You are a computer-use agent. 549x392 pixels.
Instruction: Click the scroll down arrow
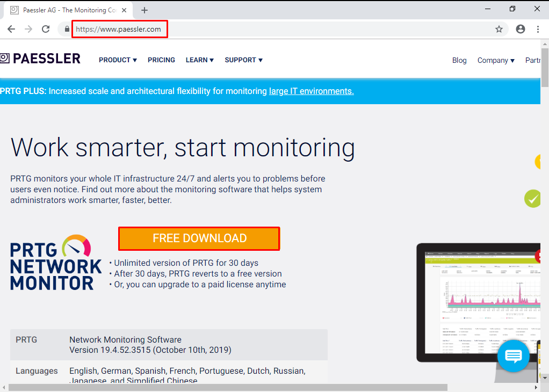pyautogui.click(x=545, y=379)
